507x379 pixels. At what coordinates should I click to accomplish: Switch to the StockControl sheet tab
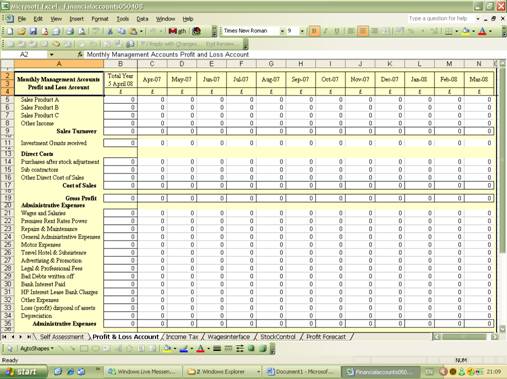click(x=278, y=337)
